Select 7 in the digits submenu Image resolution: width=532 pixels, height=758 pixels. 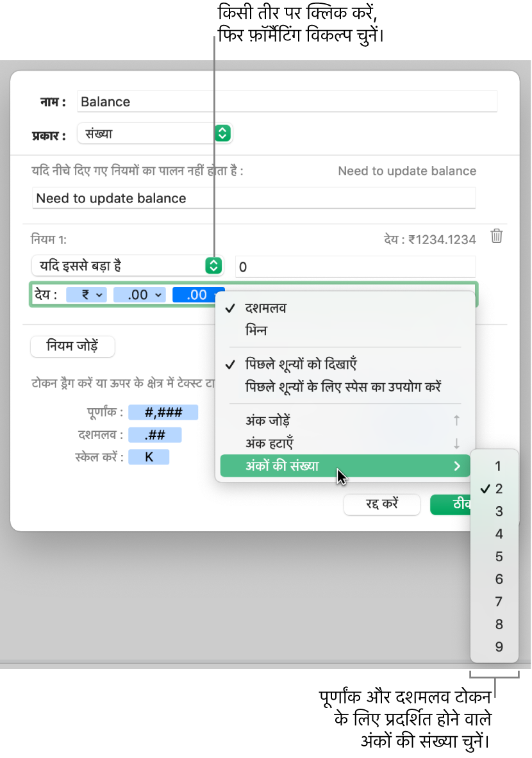(x=494, y=602)
